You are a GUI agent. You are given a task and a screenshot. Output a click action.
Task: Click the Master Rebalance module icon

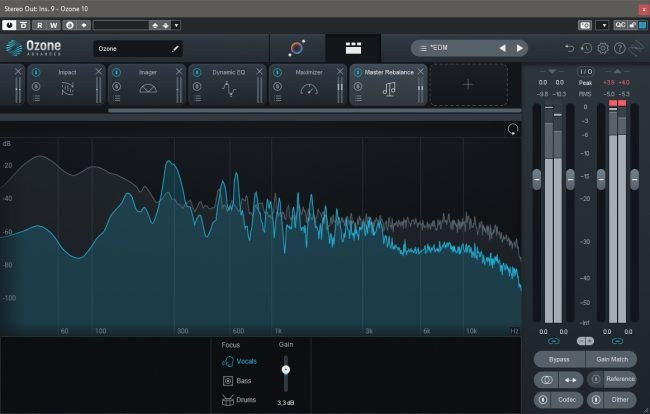coord(389,89)
